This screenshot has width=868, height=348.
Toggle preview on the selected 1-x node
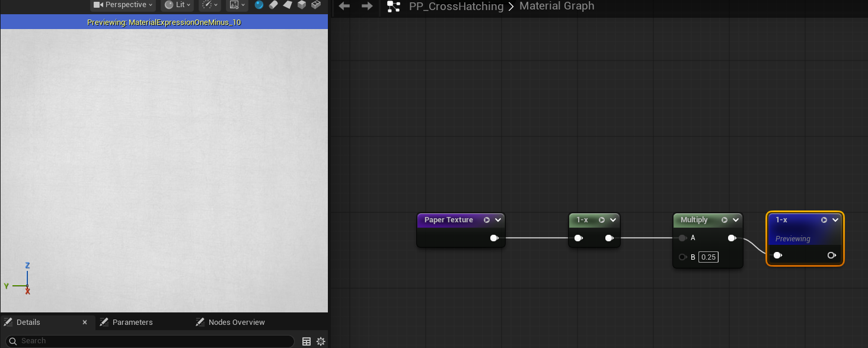(x=824, y=220)
